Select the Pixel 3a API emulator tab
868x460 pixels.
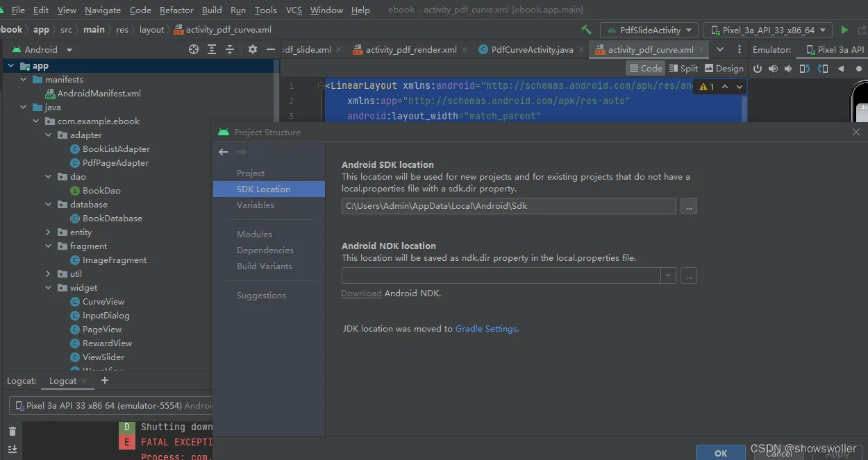click(x=835, y=49)
